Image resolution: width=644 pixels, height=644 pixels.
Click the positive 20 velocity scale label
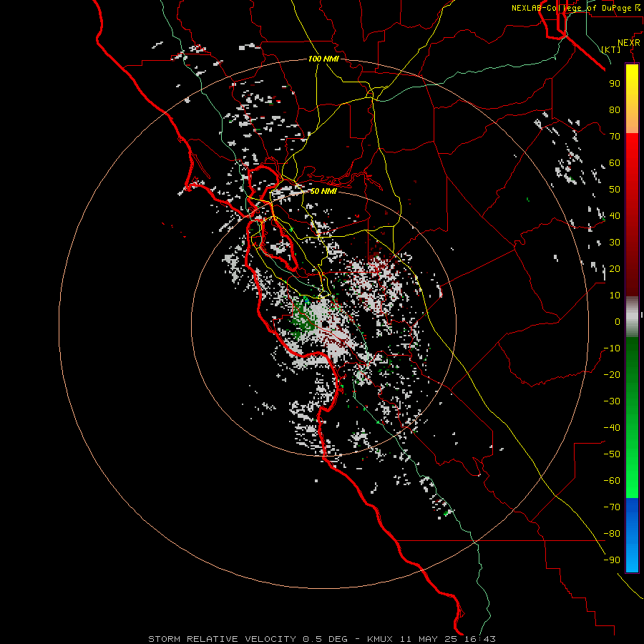point(615,269)
